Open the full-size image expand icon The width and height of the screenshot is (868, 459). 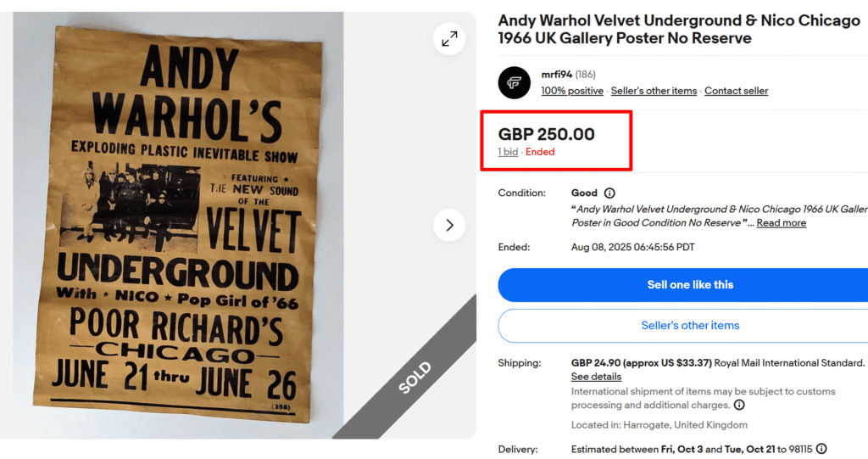point(449,38)
